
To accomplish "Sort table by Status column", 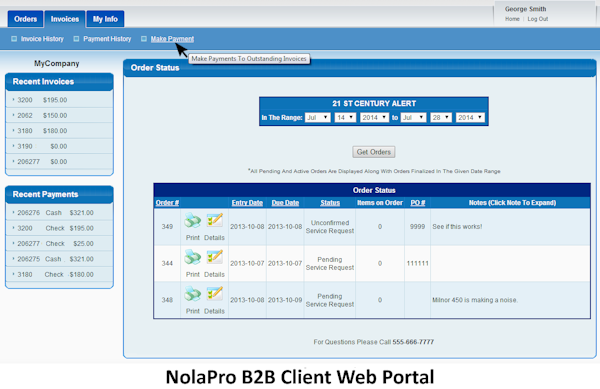I will (330, 203).
